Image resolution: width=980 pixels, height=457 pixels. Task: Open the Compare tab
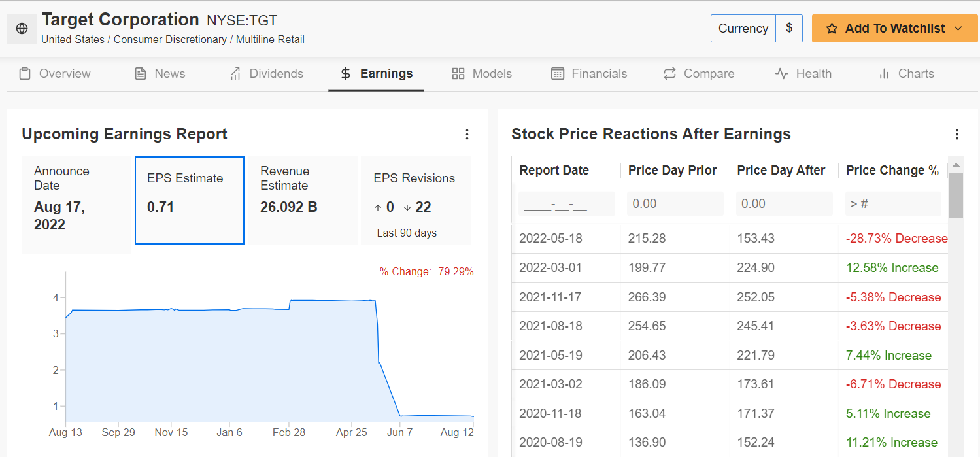pos(699,74)
